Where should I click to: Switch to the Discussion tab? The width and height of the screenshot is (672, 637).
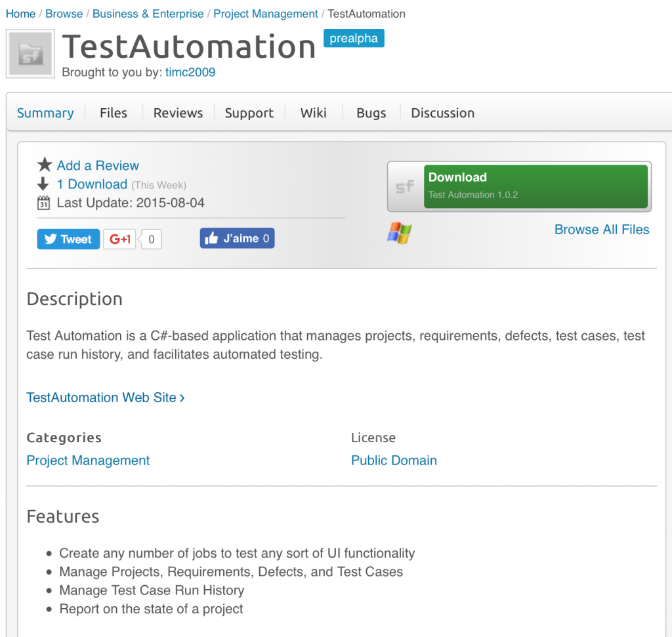point(442,113)
